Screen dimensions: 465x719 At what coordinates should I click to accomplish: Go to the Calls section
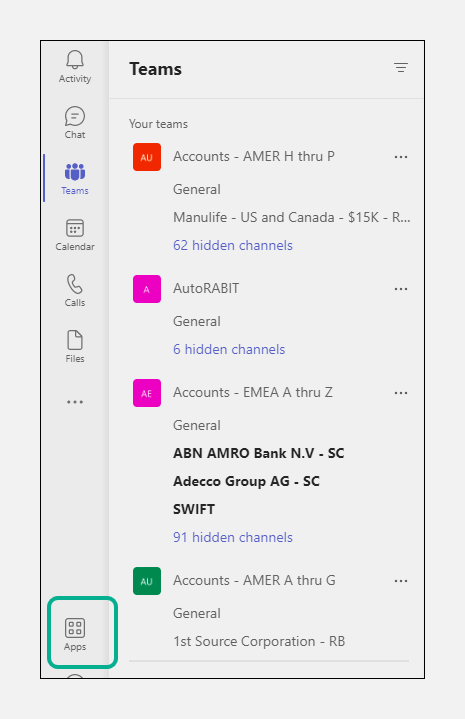pyautogui.click(x=75, y=291)
